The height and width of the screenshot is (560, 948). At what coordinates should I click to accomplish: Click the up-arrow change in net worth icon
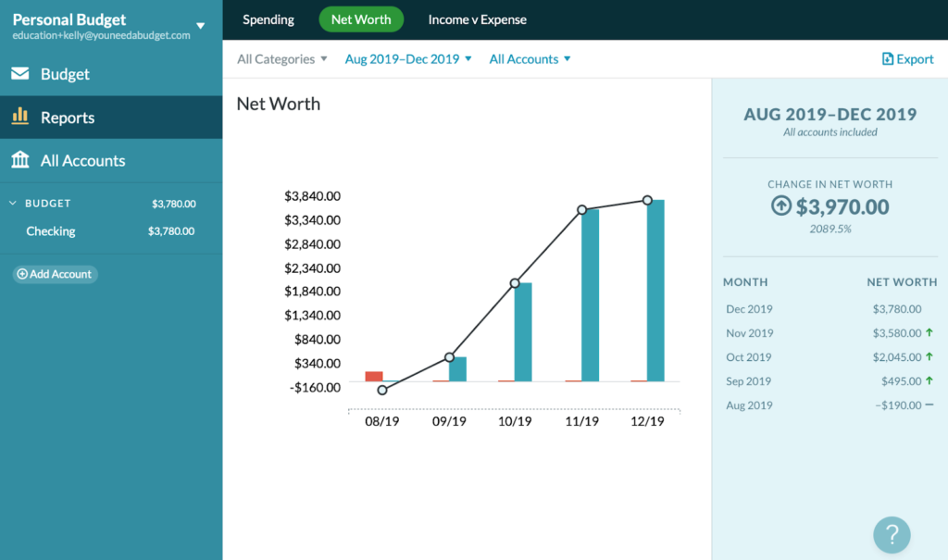coord(781,205)
